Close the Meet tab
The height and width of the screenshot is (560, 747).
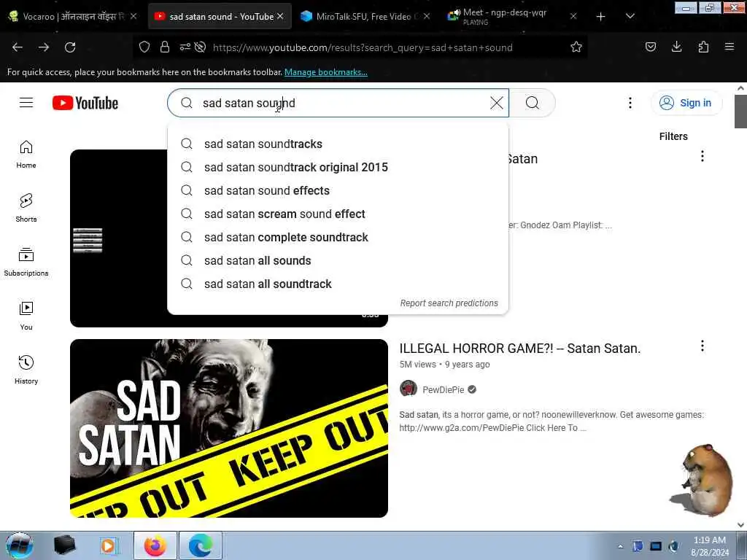(x=573, y=17)
